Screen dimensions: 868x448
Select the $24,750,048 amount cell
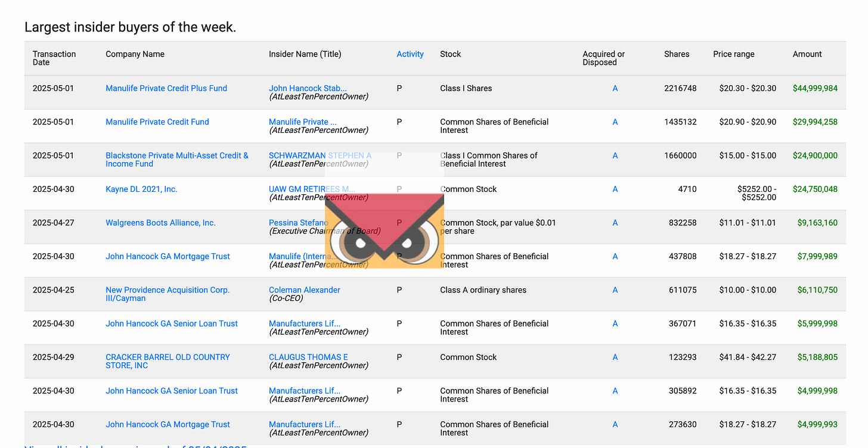tap(815, 189)
